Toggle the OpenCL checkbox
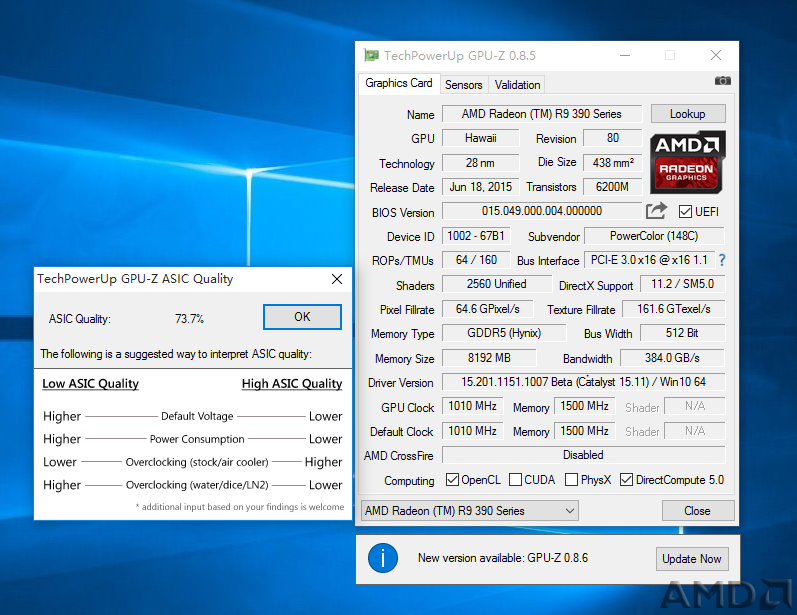 click(x=452, y=480)
